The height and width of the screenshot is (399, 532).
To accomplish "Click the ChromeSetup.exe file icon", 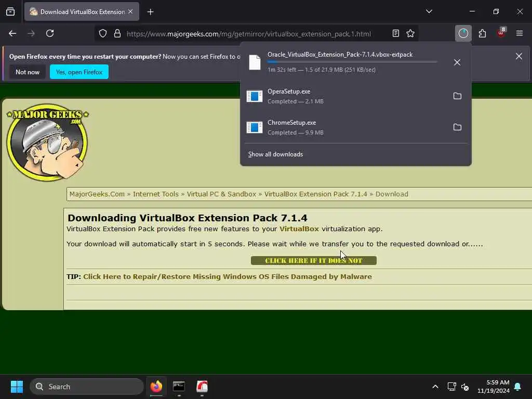I will click(255, 127).
